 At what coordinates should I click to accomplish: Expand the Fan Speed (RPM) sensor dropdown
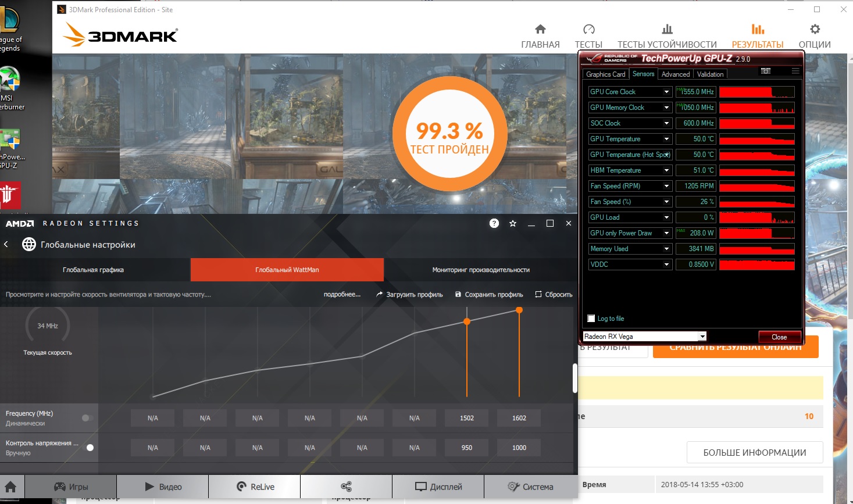(666, 186)
